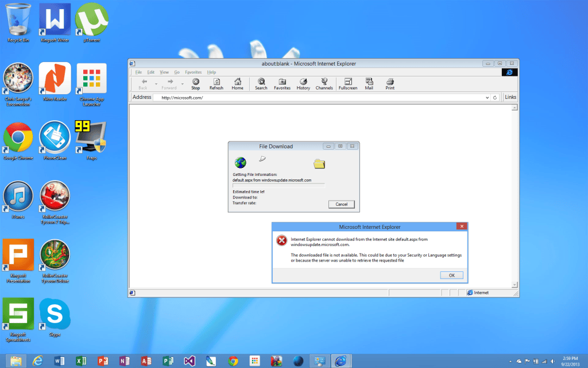Open the History toolbar button

click(x=303, y=84)
